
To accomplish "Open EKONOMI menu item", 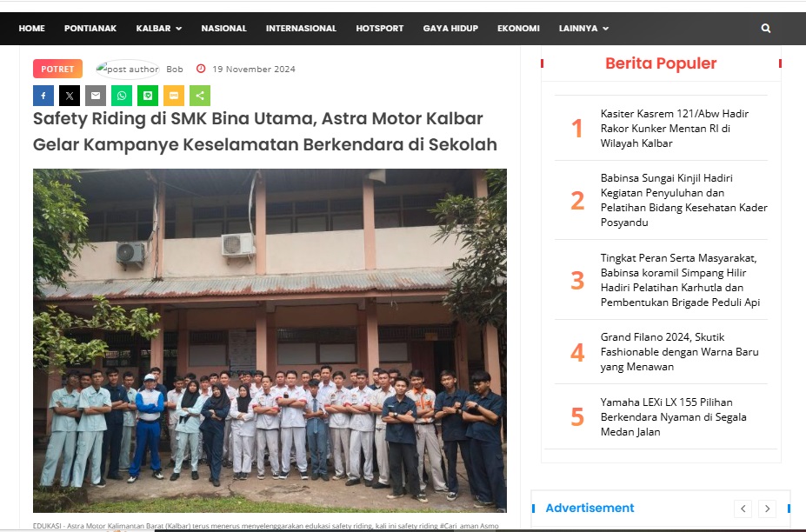I will (x=519, y=29).
